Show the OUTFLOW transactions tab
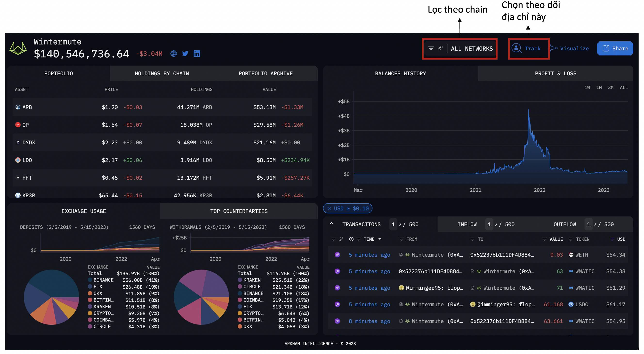 [x=564, y=224]
